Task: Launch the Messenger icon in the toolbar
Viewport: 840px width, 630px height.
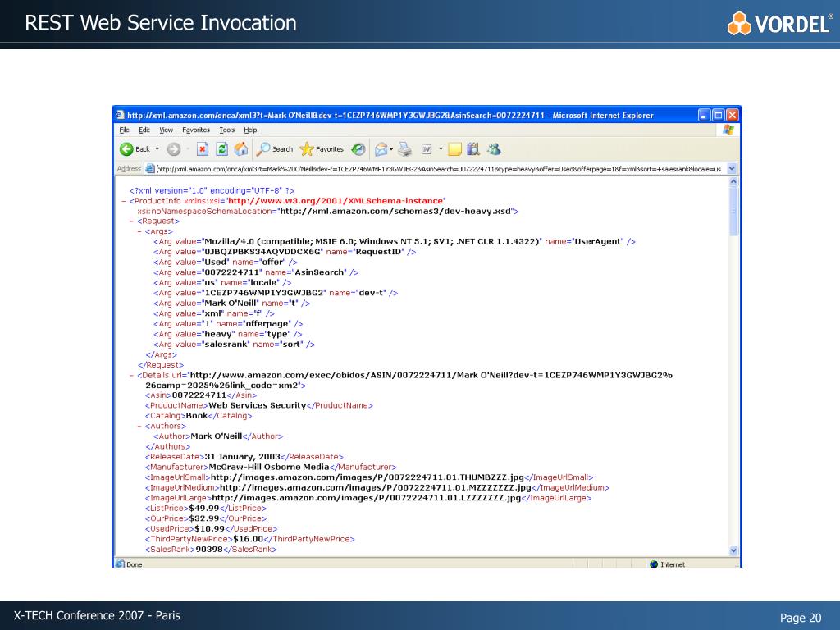Action: click(x=494, y=149)
